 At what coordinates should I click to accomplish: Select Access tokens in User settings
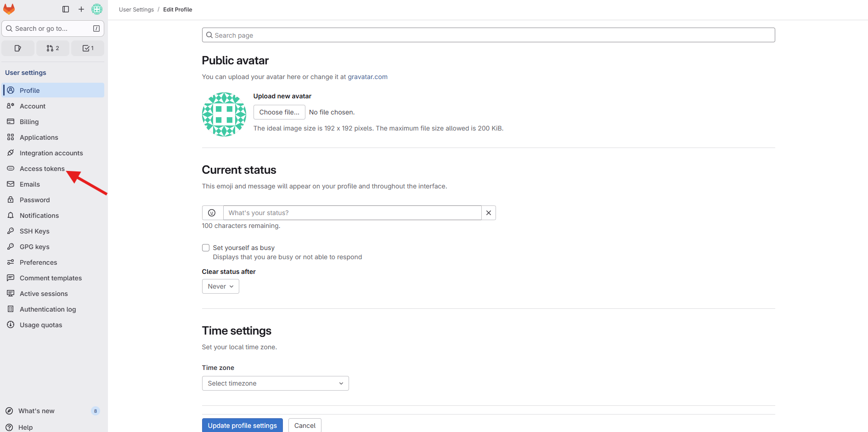[x=42, y=168]
